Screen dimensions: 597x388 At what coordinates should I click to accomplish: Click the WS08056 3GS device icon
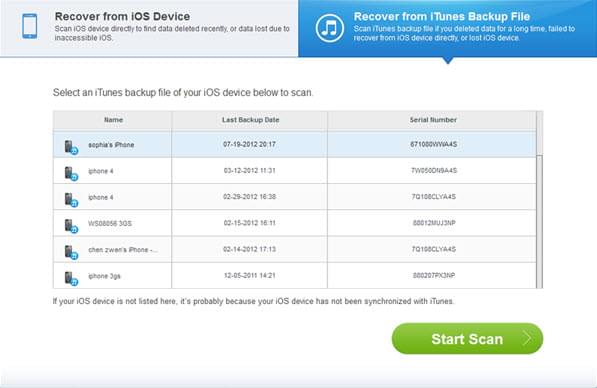71,226
